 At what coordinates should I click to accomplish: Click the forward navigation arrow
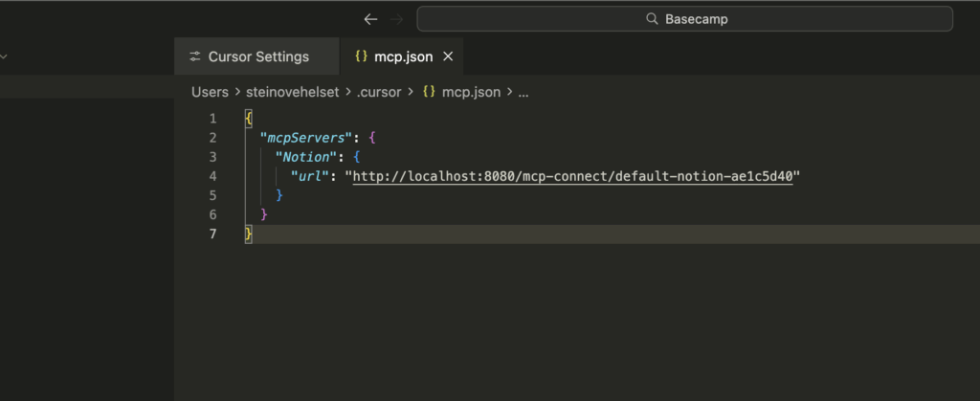point(398,19)
